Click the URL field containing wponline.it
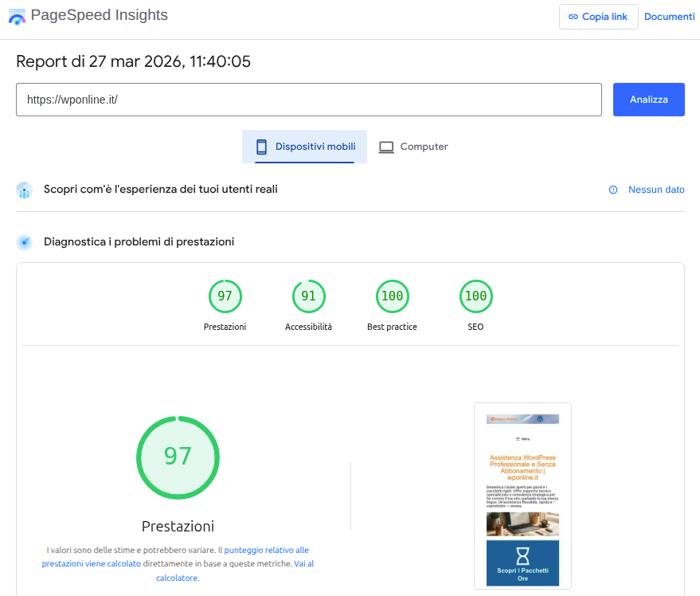Image resolution: width=700 pixels, height=596 pixels. tap(308, 100)
